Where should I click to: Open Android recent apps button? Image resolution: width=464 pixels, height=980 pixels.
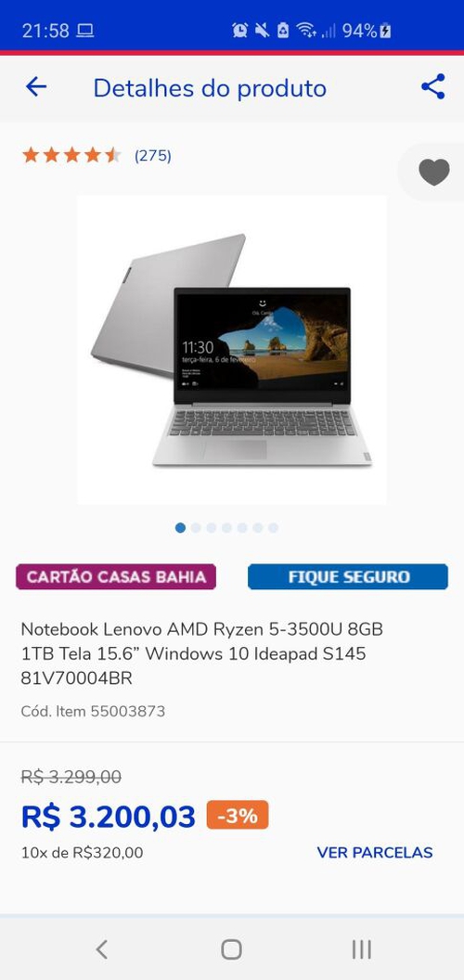click(x=361, y=949)
